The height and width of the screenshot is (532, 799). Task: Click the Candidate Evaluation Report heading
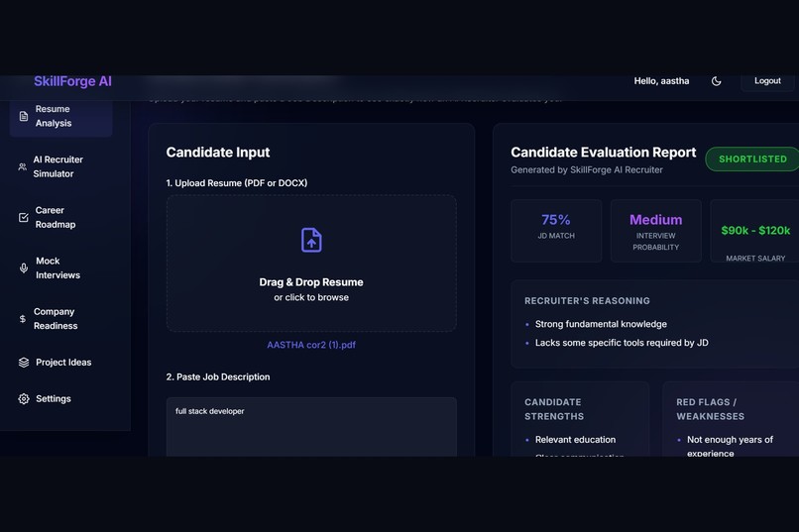(x=604, y=153)
